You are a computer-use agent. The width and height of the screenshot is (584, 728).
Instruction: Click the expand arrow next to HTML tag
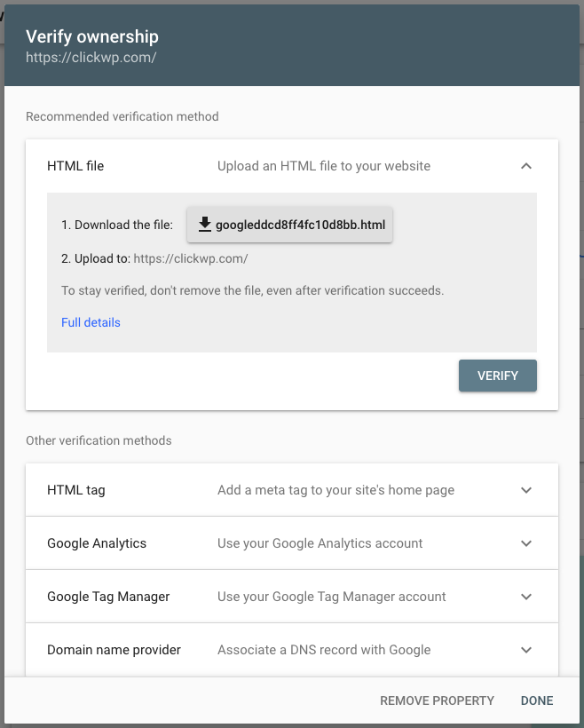coord(525,489)
